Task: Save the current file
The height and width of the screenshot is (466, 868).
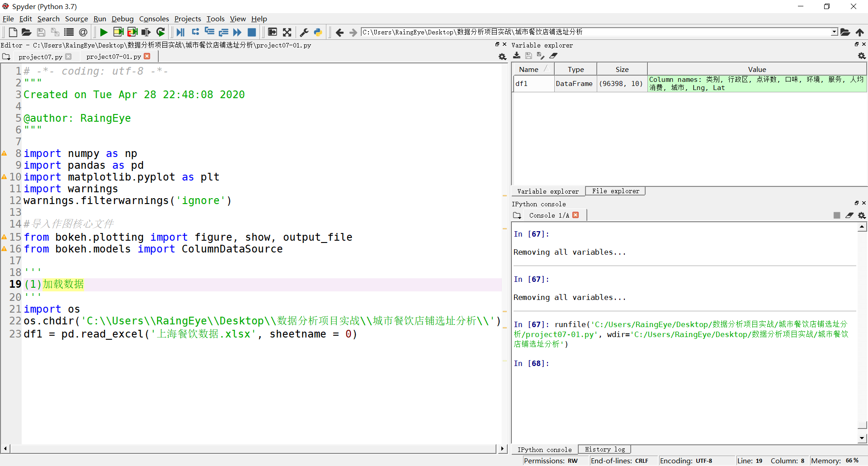Action: [x=41, y=32]
